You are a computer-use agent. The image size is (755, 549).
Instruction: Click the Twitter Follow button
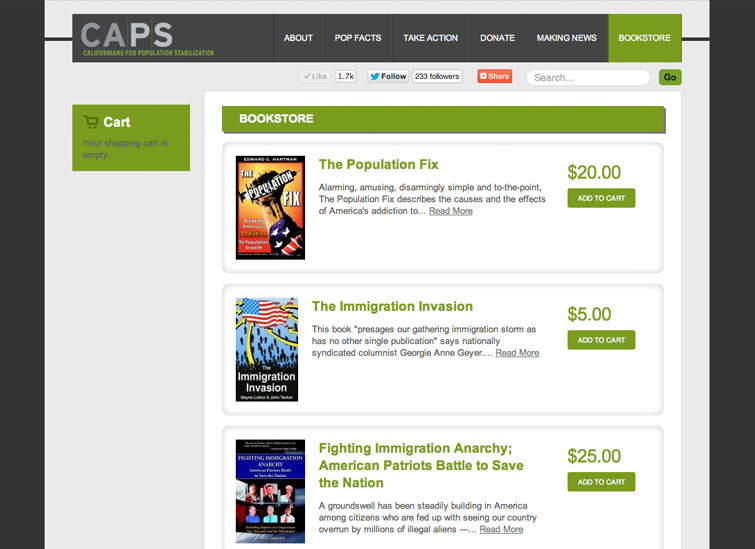click(x=388, y=76)
